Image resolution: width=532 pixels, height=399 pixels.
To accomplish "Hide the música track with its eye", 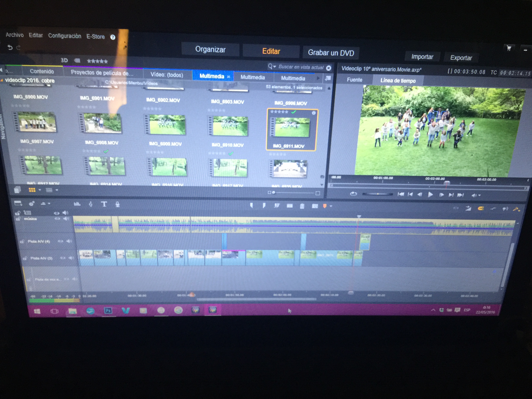I will [x=57, y=219].
